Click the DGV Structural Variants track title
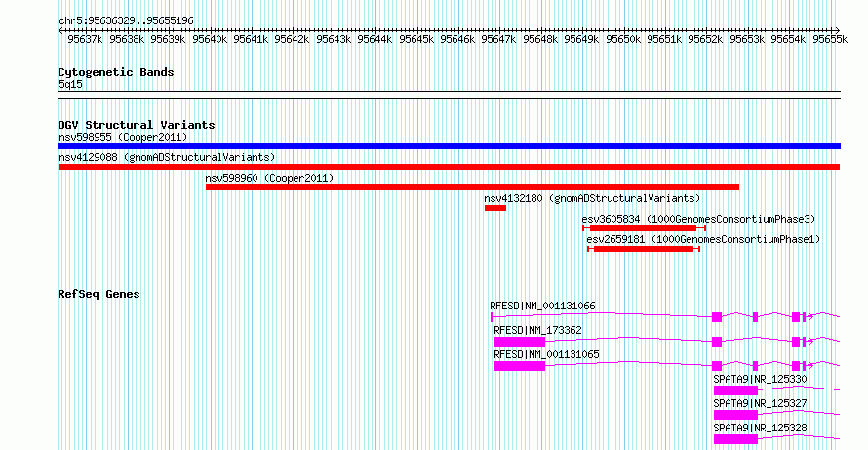 [137, 125]
